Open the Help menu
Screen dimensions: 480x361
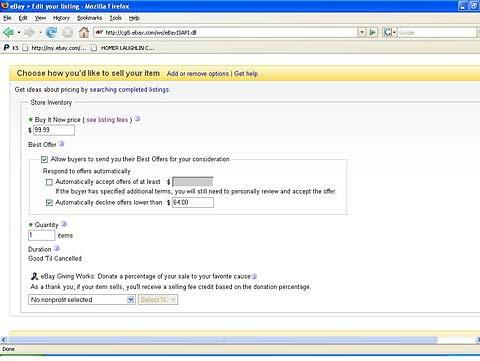[x=134, y=18]
